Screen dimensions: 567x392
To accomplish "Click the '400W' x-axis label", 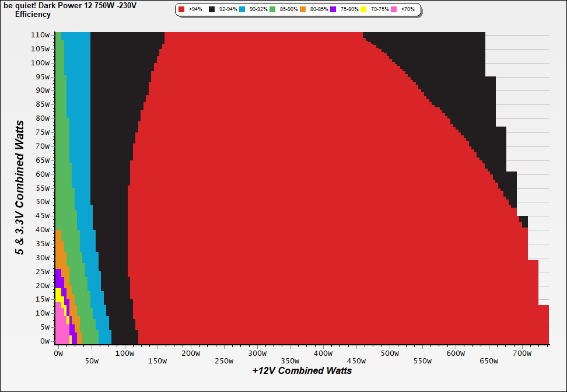I will (x=323, y=353).
